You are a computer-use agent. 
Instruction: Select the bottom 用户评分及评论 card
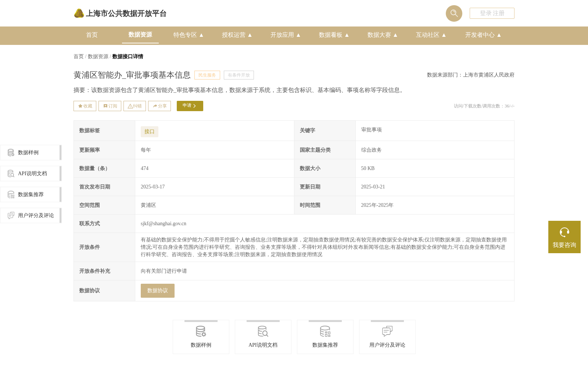click(387, 337)
